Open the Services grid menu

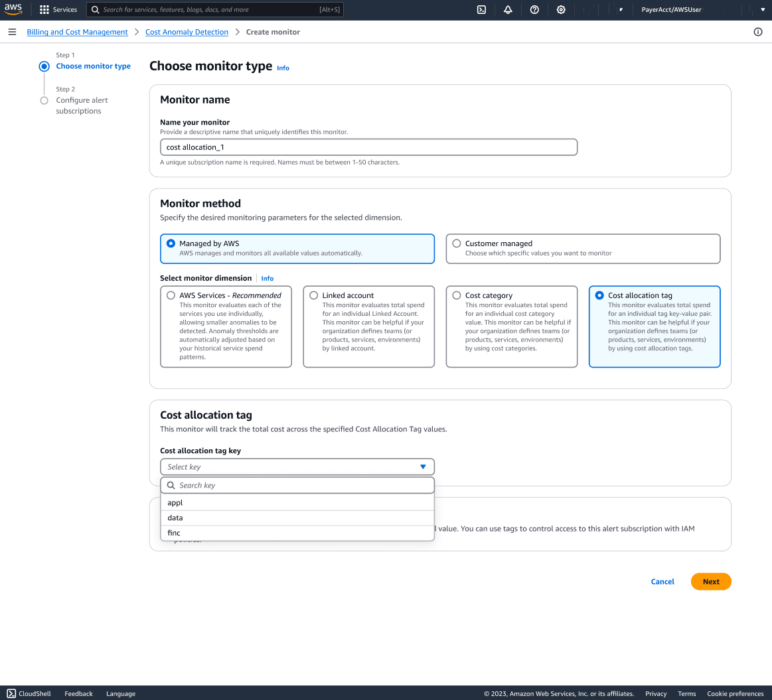click(58, 9)
